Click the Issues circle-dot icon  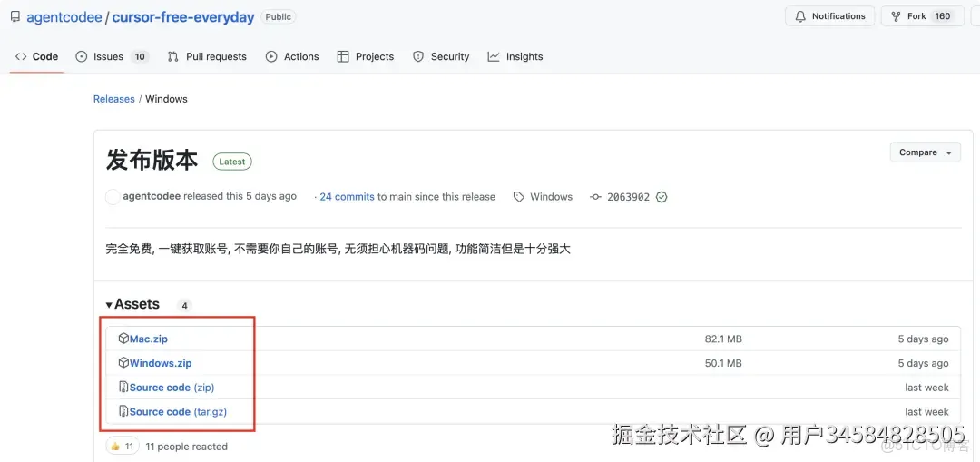click(x=82, y=56)
